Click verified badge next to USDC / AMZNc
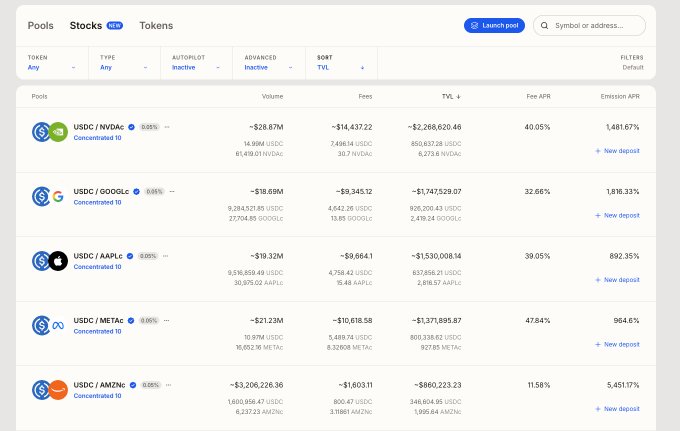Viewport: 680px width, 431px height. [133, 385]
